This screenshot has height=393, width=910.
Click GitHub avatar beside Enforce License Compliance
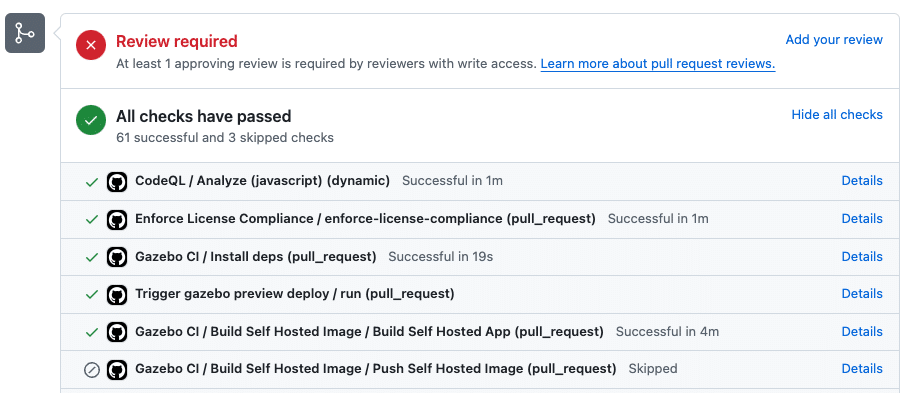[117, 219]
